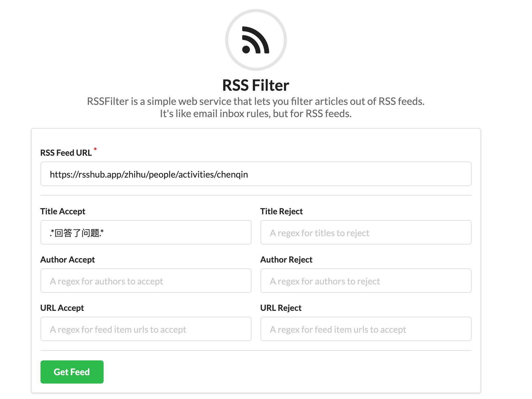Viewport: 532px width, 399px height.
Task: Click the Author Reject label
Action: (286, 259)
